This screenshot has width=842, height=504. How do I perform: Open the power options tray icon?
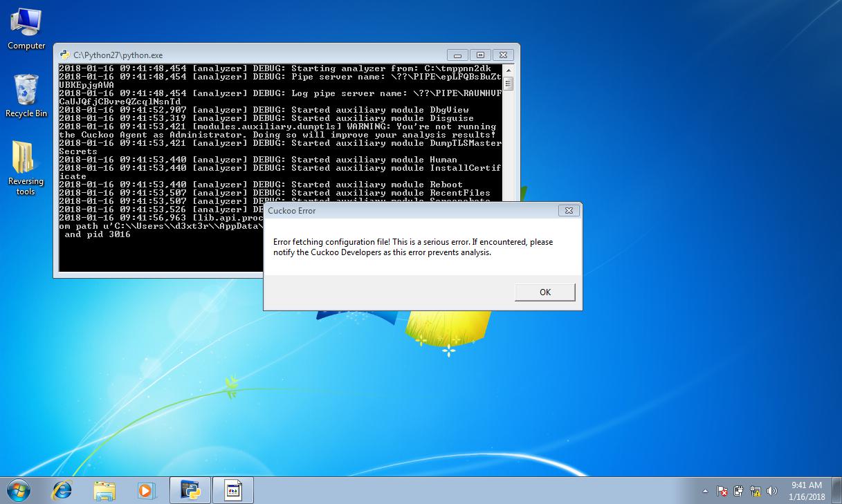738,492
